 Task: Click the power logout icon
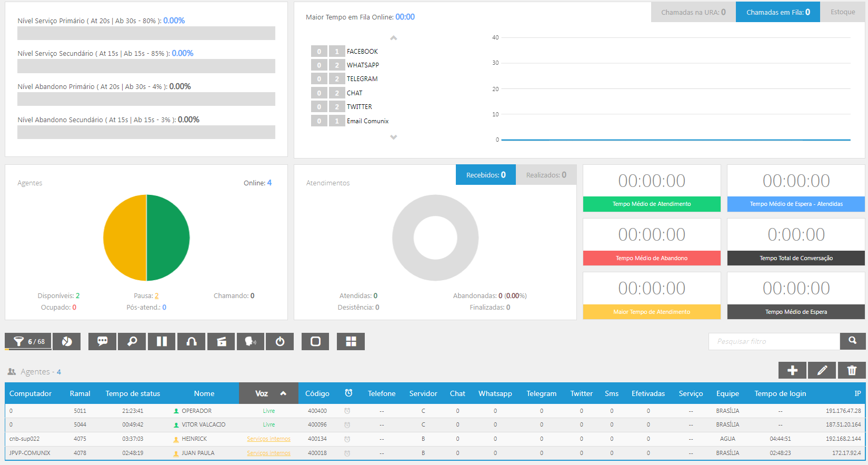click(280, 341)
